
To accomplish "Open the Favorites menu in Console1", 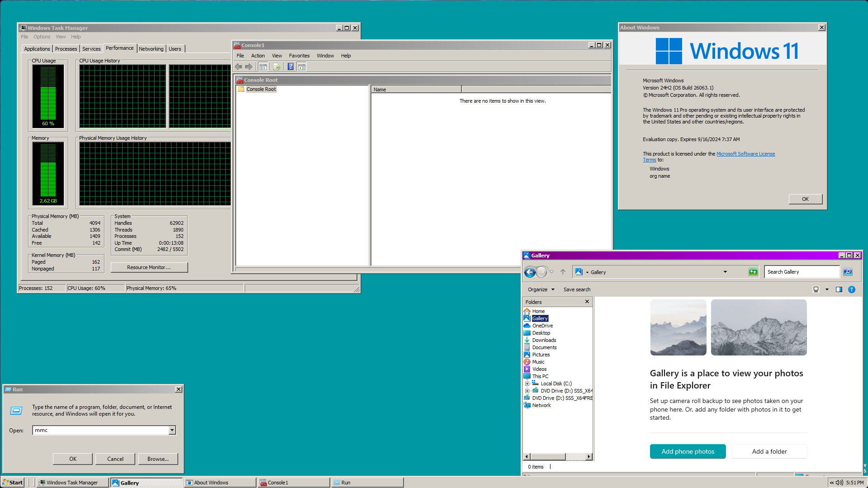I will pos(299,56).
